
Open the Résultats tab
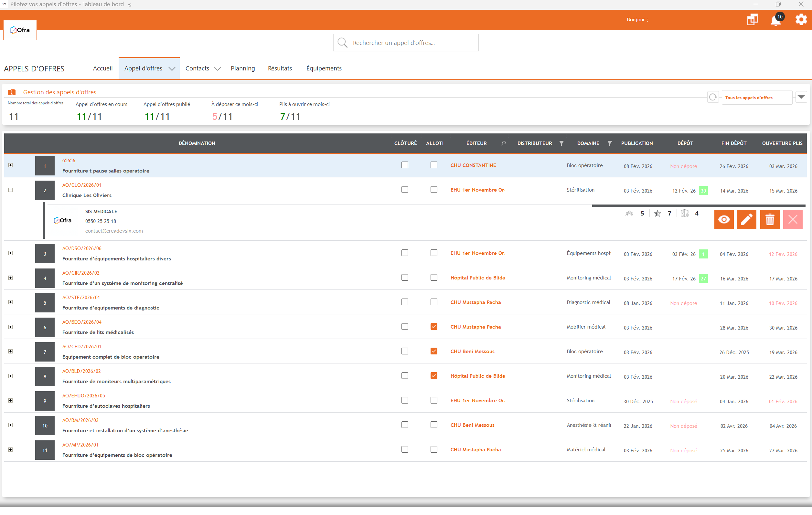[280, 68]
